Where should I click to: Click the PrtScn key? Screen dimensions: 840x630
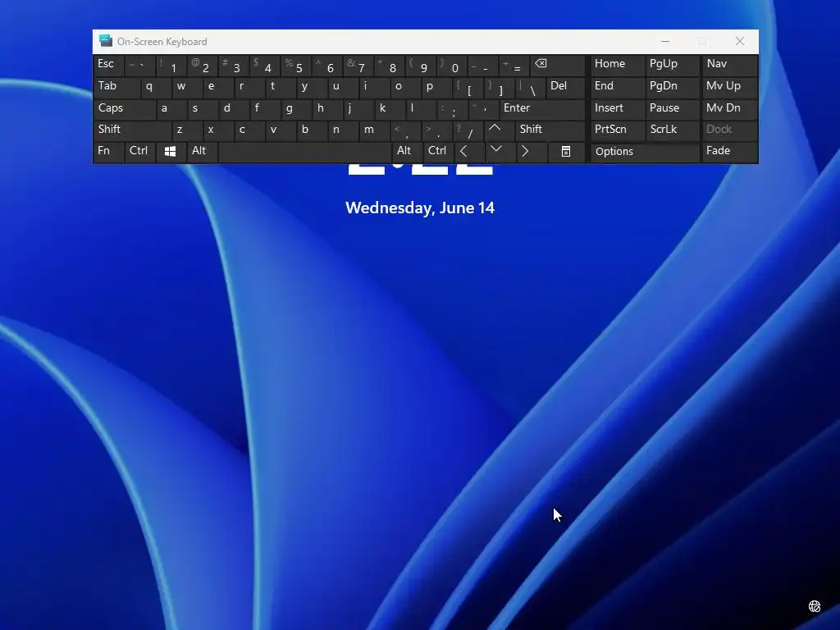click(617, 130)
